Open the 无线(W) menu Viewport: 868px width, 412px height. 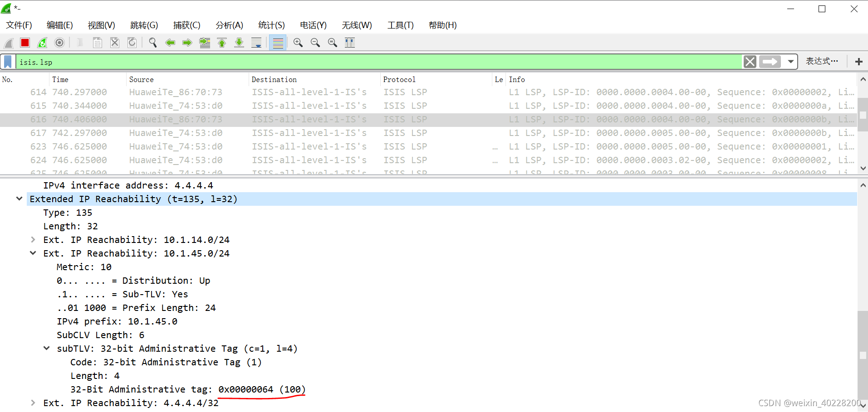tap(357, 25)
